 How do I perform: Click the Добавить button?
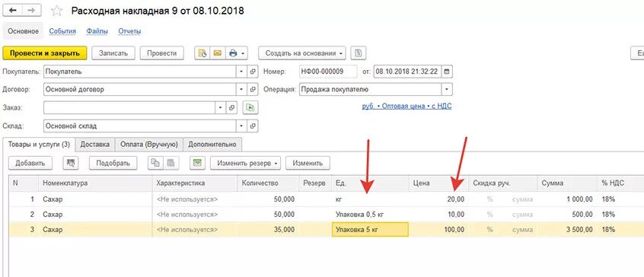[x=30, y=163]
